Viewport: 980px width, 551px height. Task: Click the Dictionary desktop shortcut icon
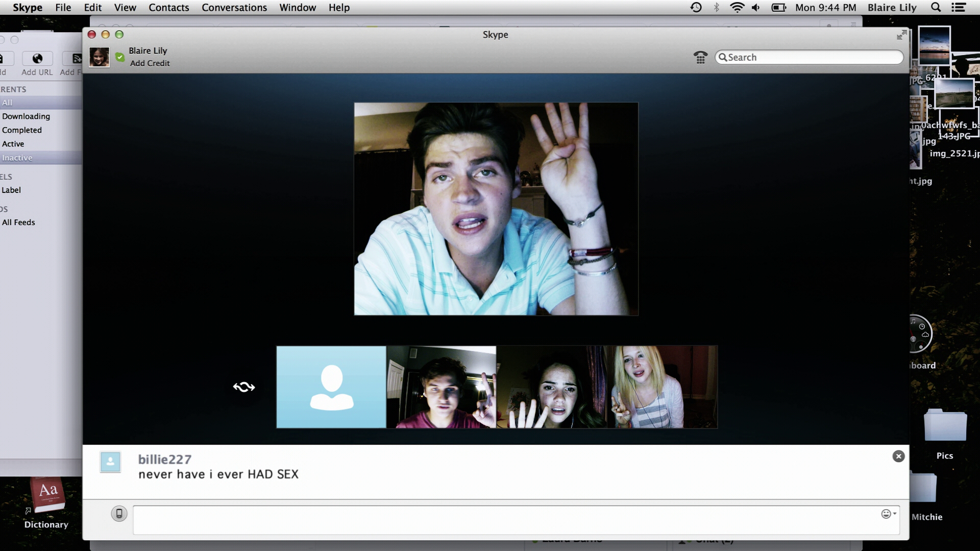pyautogui.click(x=47, y=495)
